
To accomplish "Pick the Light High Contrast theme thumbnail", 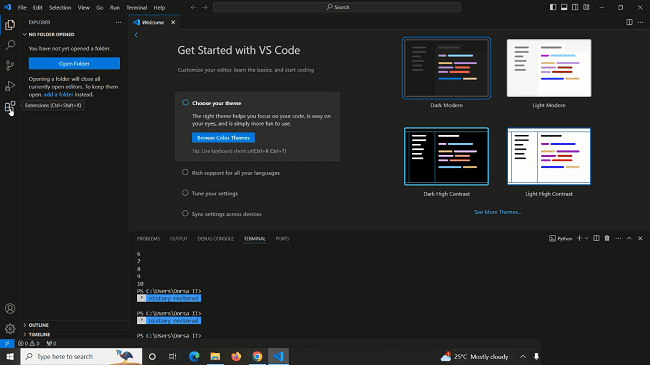I will pos(549,156).
